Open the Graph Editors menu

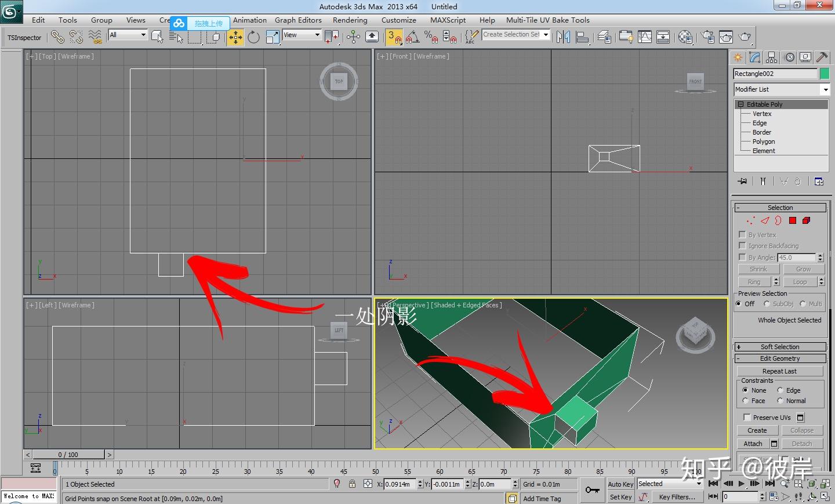298,20
